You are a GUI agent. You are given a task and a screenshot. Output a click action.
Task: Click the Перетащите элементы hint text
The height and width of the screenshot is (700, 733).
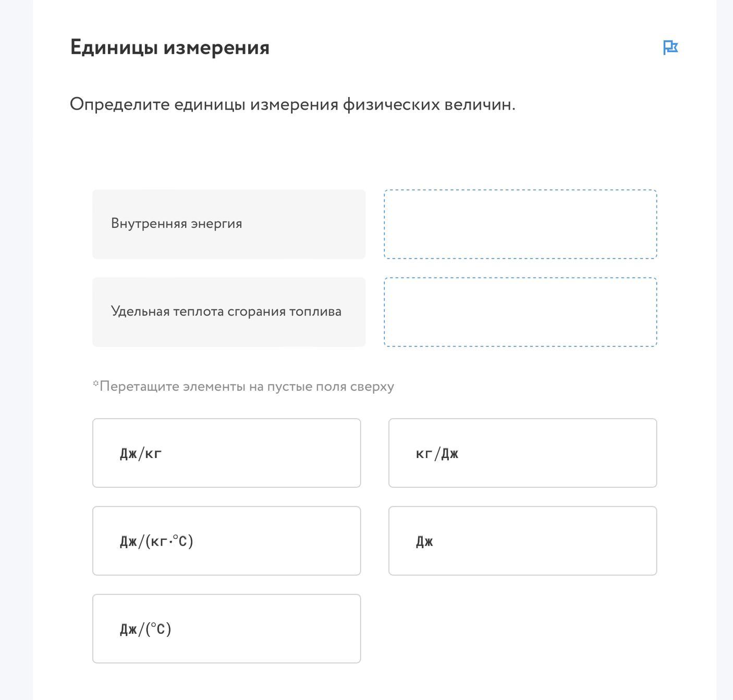[x=247, y=387]
